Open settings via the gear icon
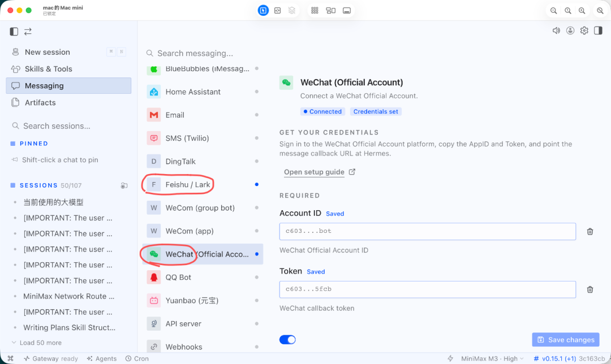This screenshot has height=364, width=611. coord(584,31)
